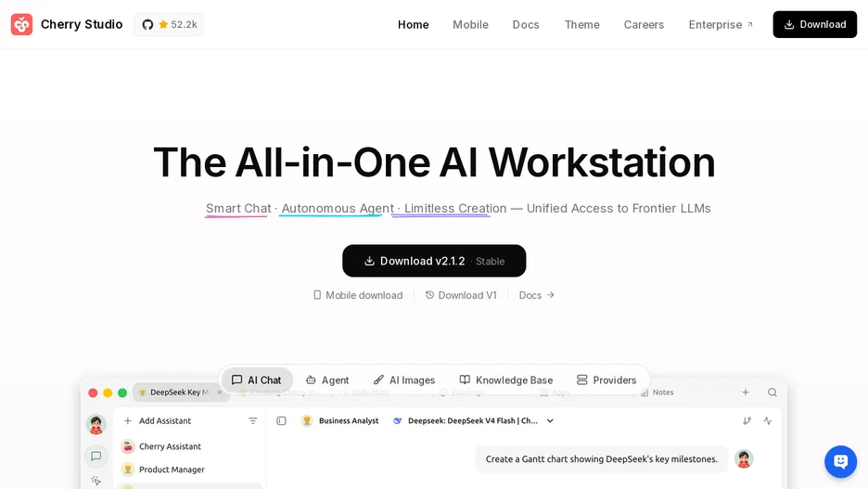Click the main headline All-in-One AI Workstation
868x489 pixels.
click(x=434, y=162)
